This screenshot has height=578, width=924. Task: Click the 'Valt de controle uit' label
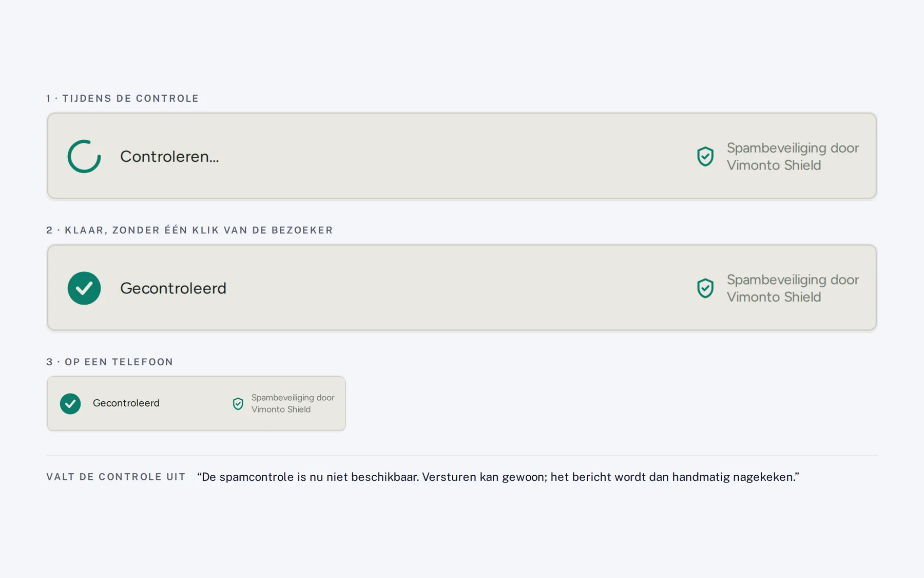(x=116, y=477)
